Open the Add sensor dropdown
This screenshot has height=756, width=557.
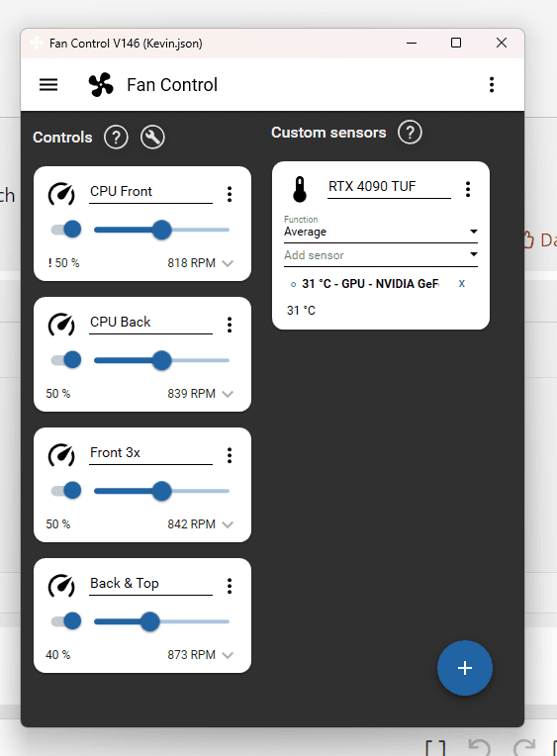pos(381,255)
